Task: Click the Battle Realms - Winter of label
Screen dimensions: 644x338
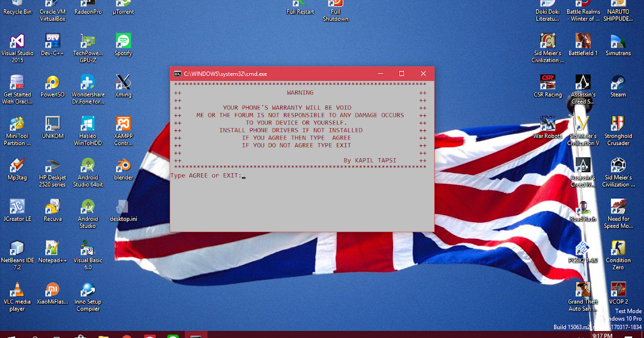Action: tap(583, 15)
